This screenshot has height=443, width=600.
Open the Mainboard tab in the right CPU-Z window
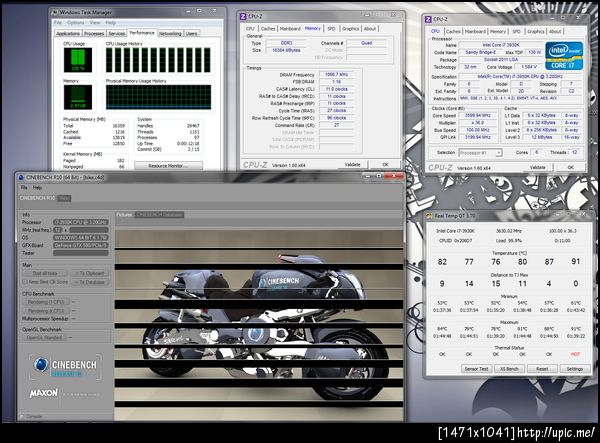(x=475, y=31)
